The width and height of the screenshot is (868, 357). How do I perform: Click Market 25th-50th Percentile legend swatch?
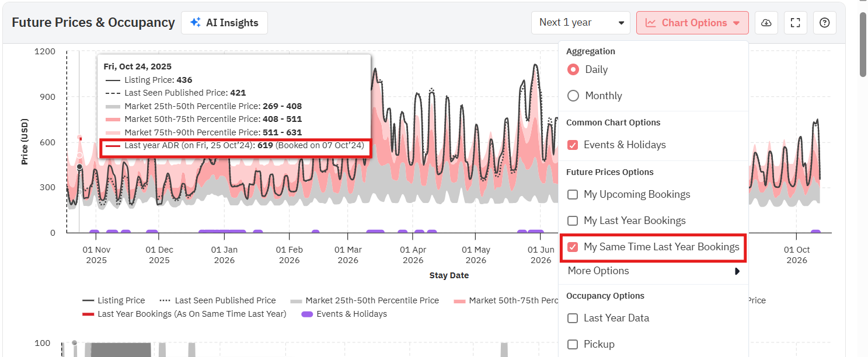point(296,300)
